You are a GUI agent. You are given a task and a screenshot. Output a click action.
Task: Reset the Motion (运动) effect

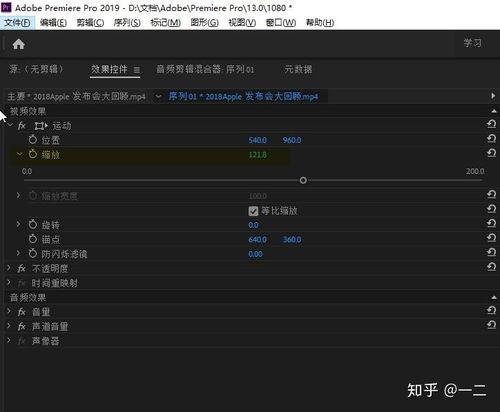[x=491, y=124]
